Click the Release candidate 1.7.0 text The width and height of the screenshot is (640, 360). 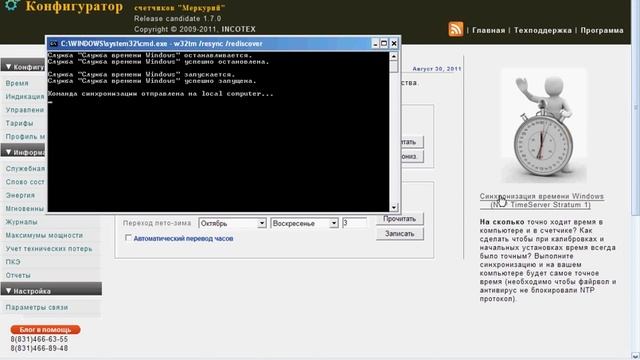click(x=178, y=19)
